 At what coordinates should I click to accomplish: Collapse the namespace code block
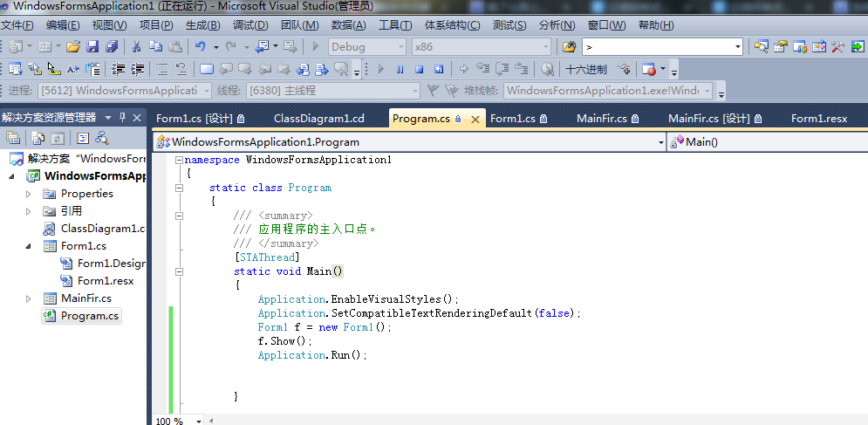point(179,160)
